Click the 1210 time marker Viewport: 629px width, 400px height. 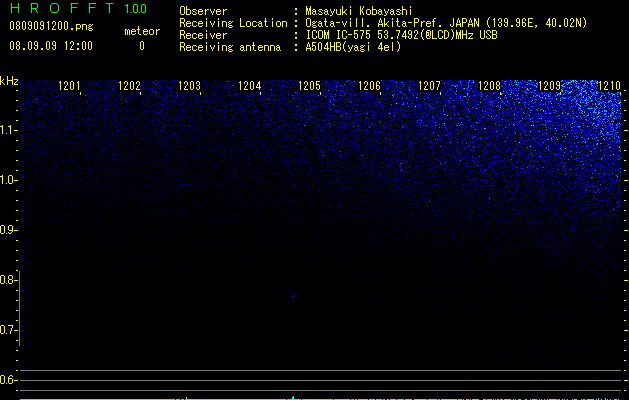pyautogui.click(x=609, y=85)
